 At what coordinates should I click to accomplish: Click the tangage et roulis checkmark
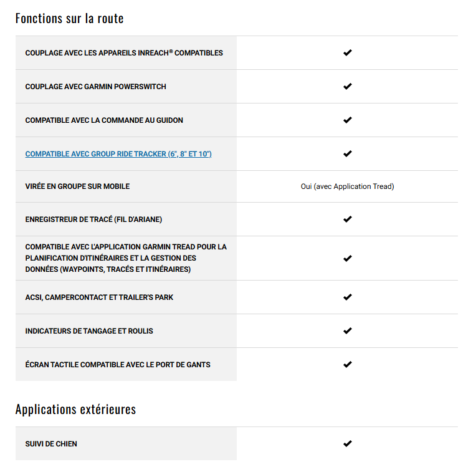coord(347,331)
